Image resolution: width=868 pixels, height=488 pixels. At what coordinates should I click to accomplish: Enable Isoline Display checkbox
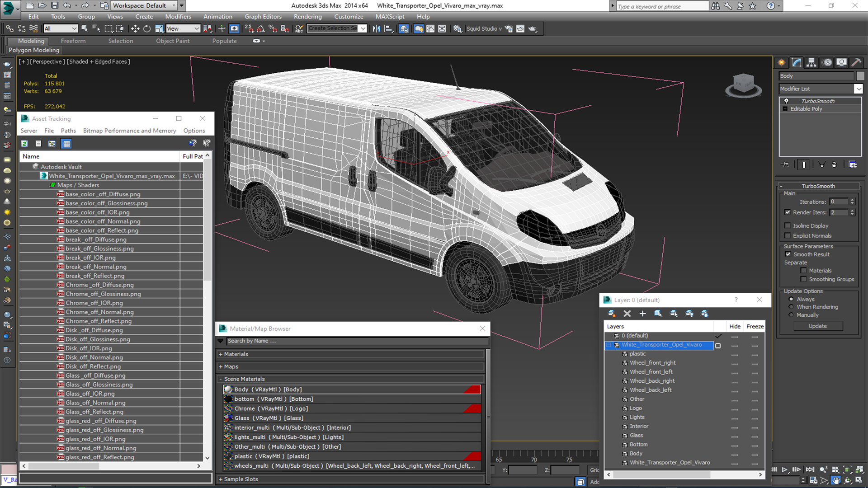click(x=788, y=225)
